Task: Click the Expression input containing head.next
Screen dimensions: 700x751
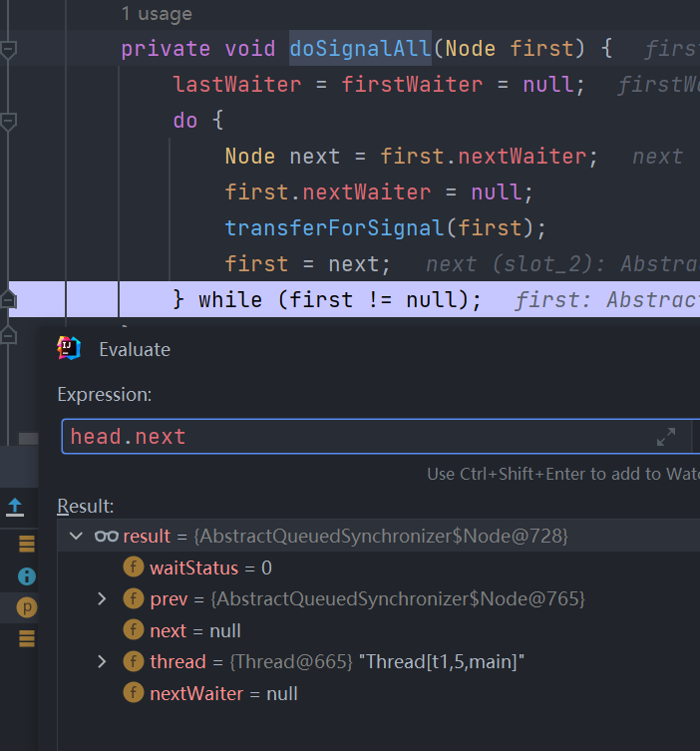Action: click(x=349, y=437)
